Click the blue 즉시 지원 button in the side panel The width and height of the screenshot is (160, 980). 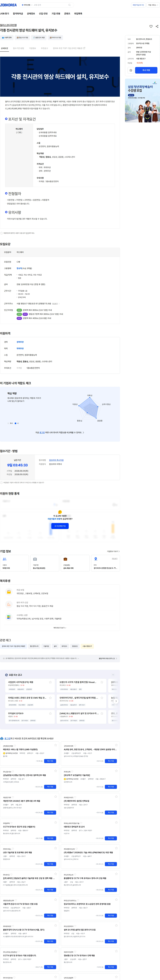tap(146, 70)
